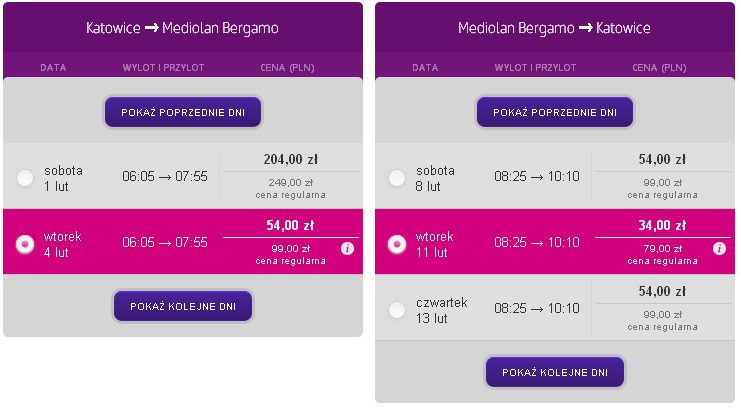The height and width of the screenshot is (409, 741).
Task: Click the Mediolan Bergamo → Katowice header
Action: 554,28
